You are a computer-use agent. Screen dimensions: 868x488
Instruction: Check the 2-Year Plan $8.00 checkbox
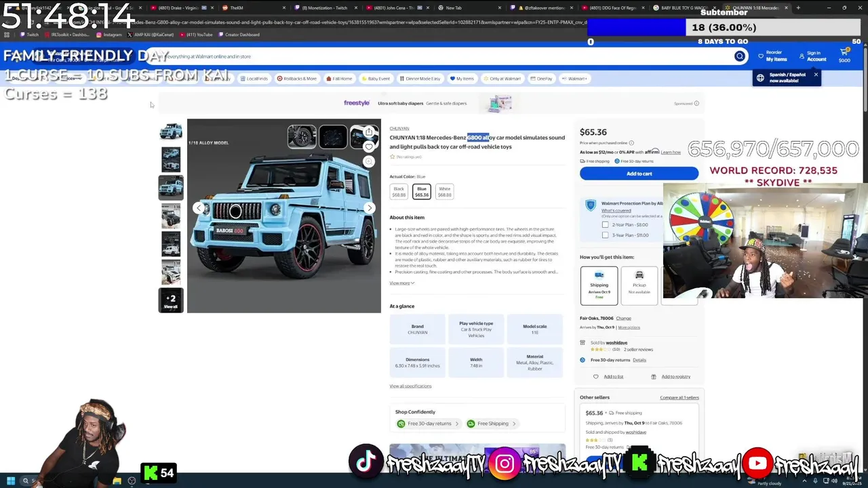coord(605,224)
